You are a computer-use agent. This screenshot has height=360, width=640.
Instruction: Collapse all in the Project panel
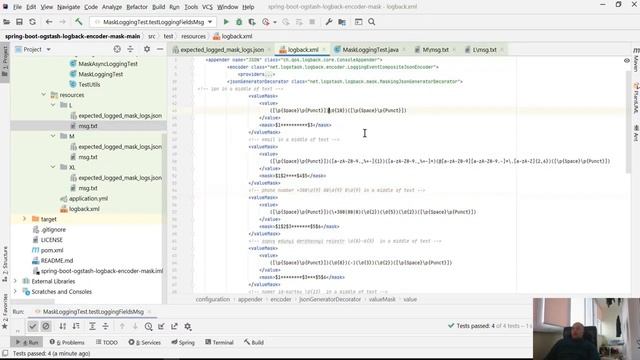tap(130, 49)
